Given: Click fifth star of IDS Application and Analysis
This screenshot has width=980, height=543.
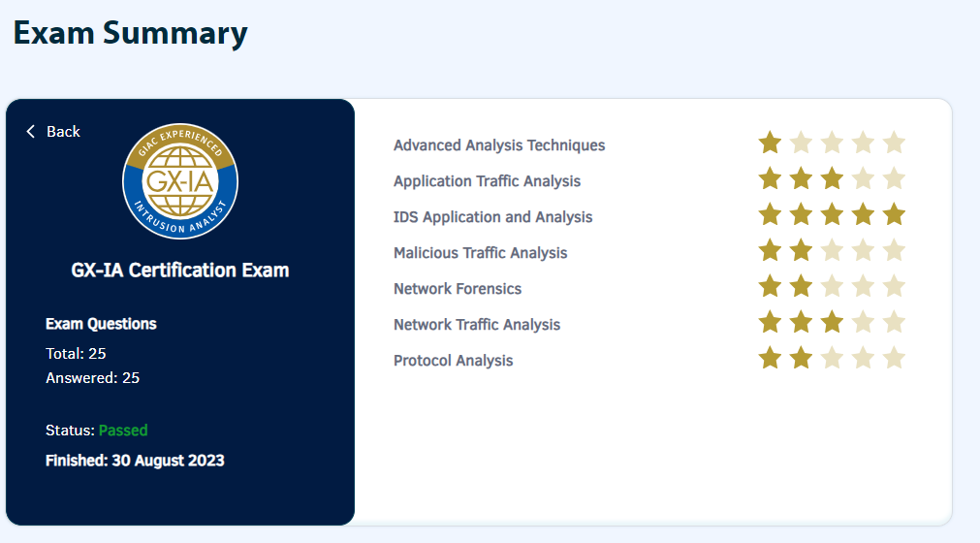Looking at the screenshot, I should [895, 214].
